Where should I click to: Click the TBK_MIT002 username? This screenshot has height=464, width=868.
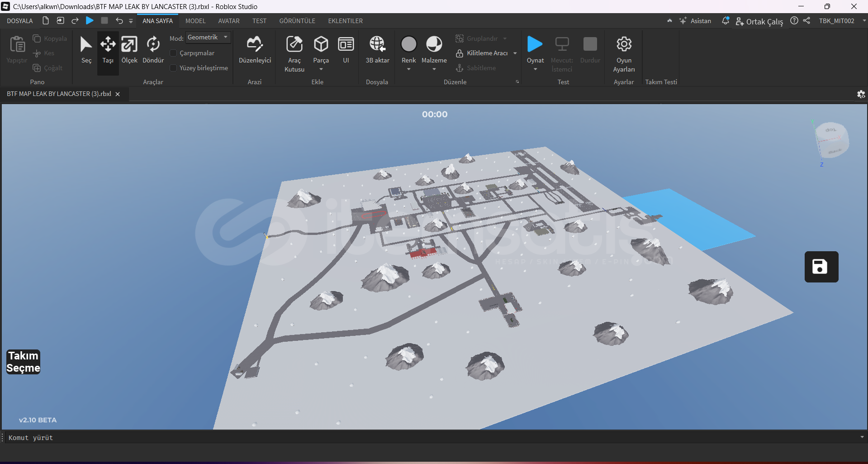[x=836, y=21]
